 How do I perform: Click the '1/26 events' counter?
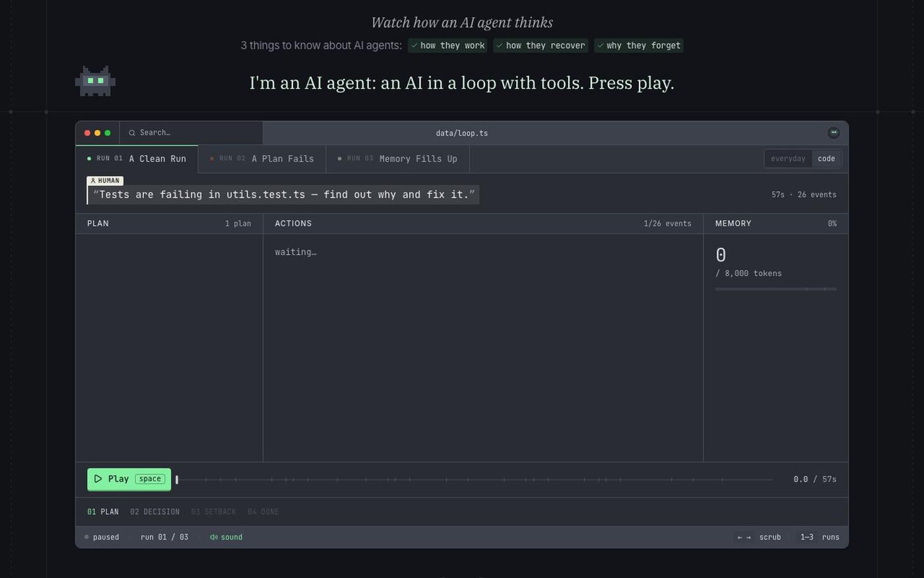[667, 223]
